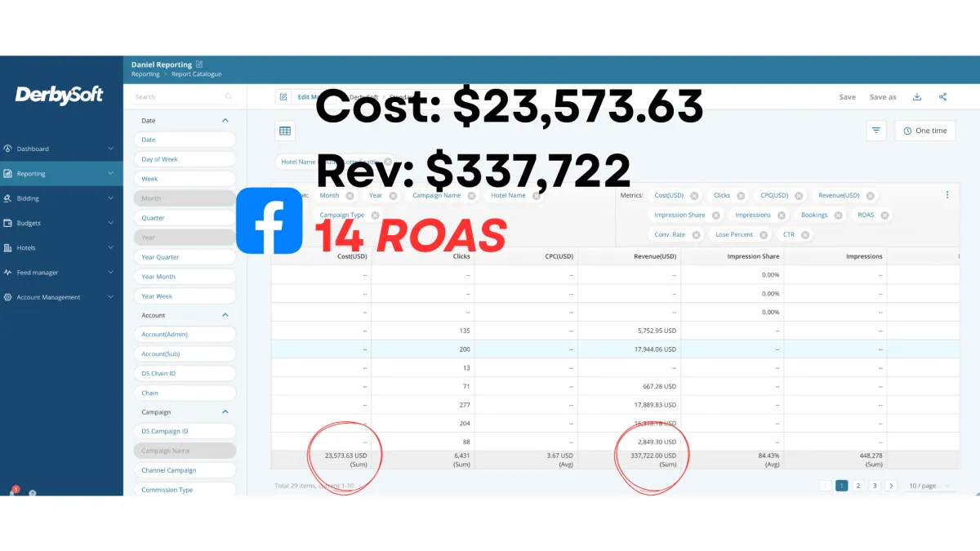This screenshot has height=551, width=980.
Task: Add the DS Chain ID field pill
Action: [x=185, y=374]
